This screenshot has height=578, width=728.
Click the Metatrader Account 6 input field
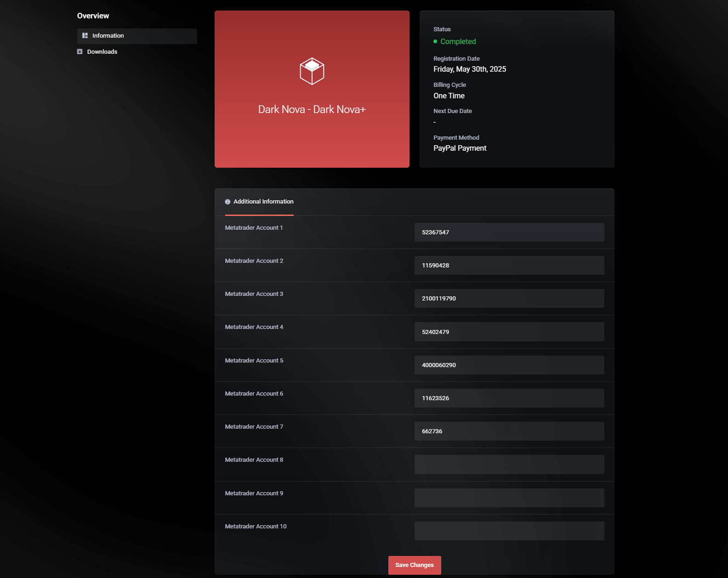point(509,398)
